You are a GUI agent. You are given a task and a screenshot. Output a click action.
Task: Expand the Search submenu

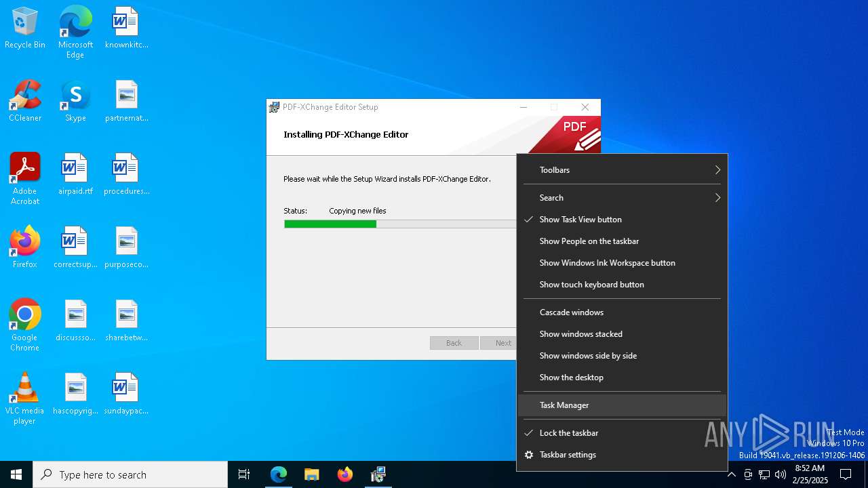point(622,198)
